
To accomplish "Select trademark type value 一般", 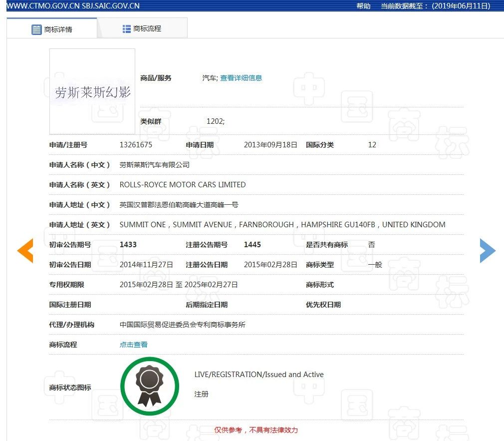I will point(375,264).
